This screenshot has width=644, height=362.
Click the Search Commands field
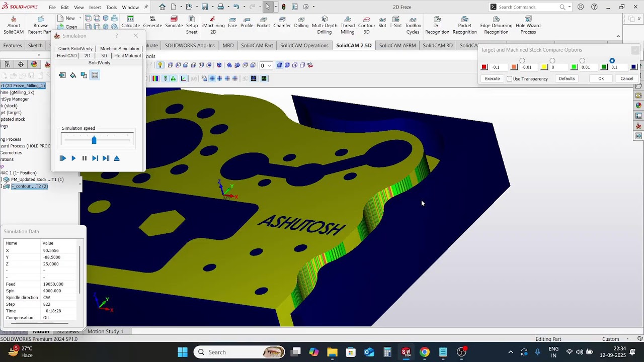528,7
